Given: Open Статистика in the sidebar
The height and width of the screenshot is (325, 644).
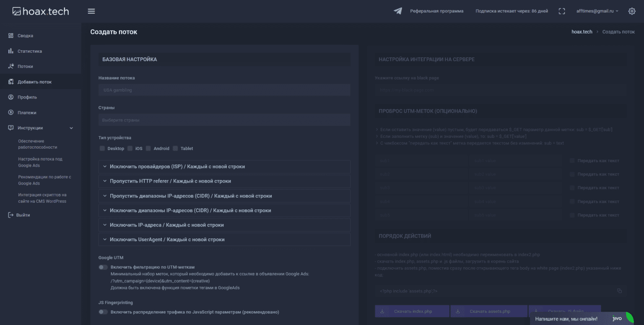Looking at the screenshot, I should [30, 51].
